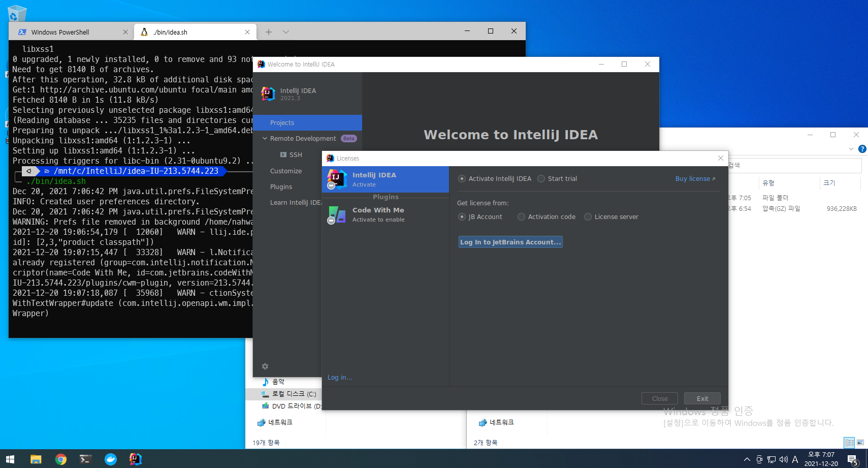
Task: Close the Windows PowerShell tab
Action: tap(125, 32)
